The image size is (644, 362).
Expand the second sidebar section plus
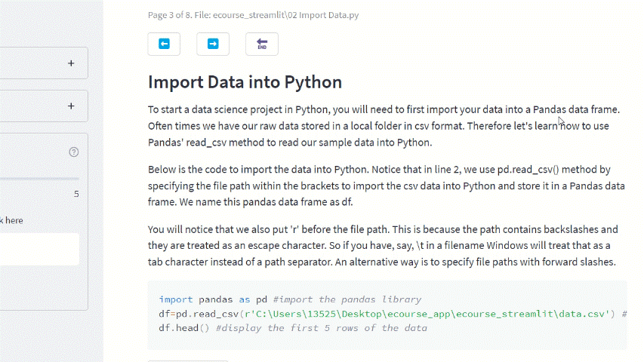(71, 106)
